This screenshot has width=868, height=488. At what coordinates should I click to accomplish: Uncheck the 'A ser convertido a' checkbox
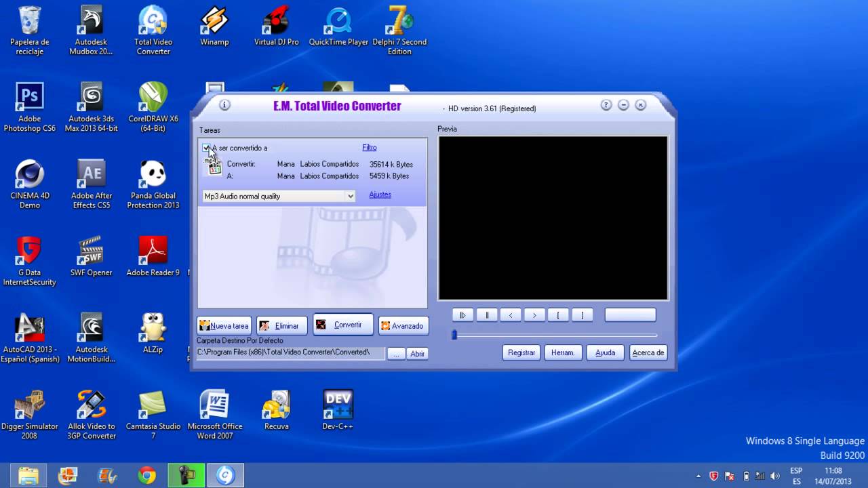click(206, 148)
